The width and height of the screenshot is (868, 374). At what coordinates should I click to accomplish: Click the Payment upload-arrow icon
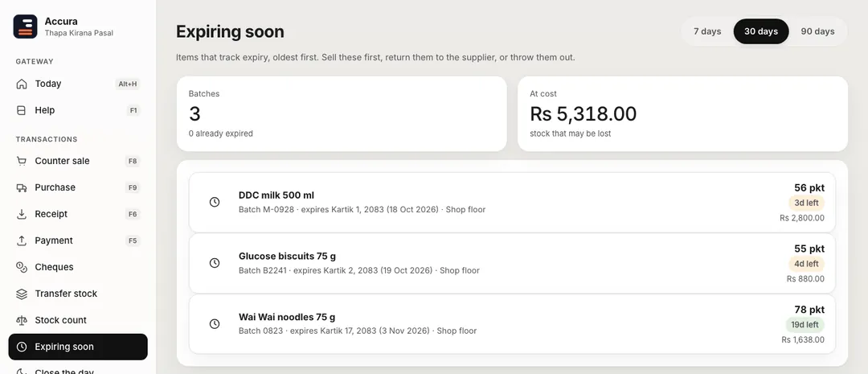click(x=22, y=241)
